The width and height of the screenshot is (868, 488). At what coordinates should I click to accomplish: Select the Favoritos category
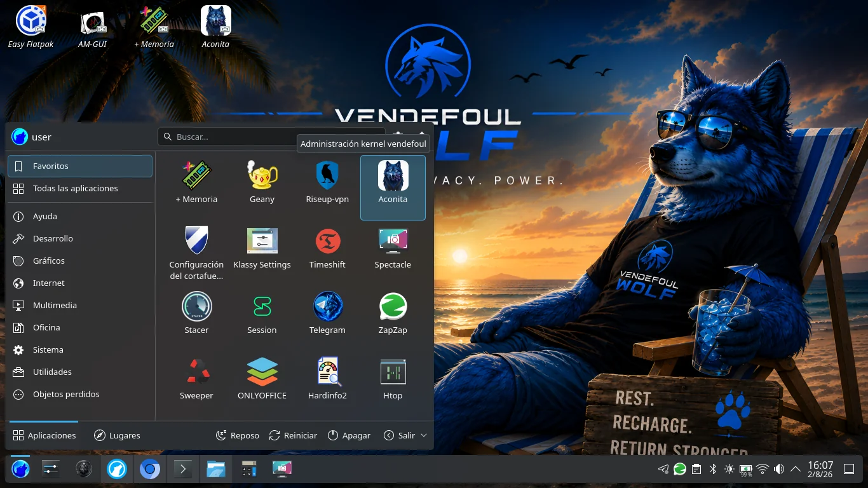80,166
